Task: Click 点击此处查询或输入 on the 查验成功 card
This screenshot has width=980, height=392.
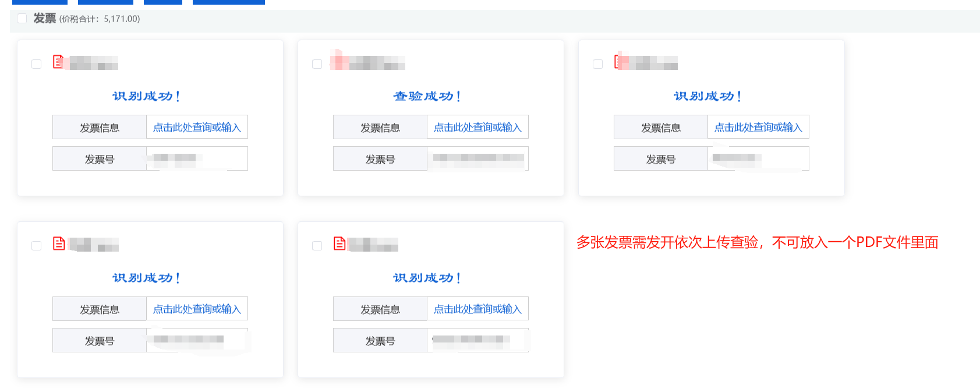Action: (x=477, y=126)
